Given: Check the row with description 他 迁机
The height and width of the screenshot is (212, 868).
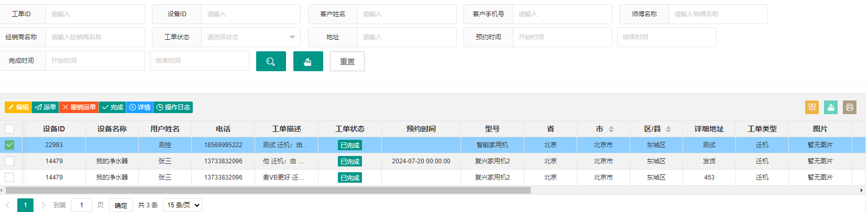Looking at the screenshot, I should point(9,161).
